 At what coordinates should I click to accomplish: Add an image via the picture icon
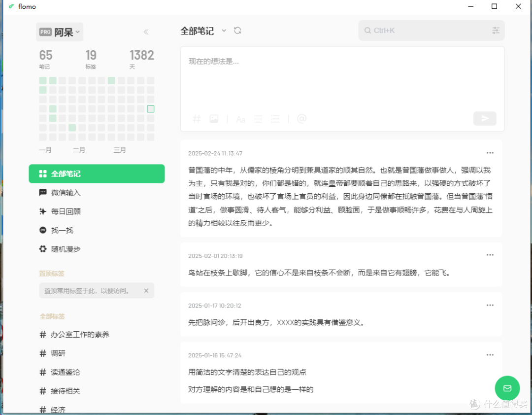(214, 119)
